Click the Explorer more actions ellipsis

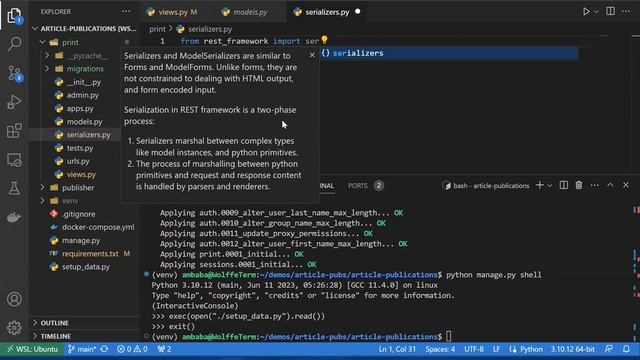(x=126, y=11)
